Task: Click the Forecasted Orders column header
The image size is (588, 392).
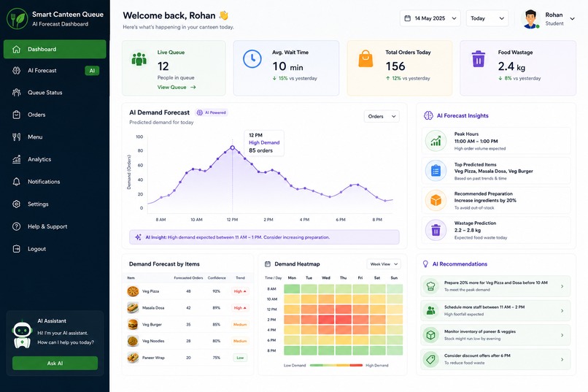Action: pyautogui.click(x=188, y=278)
